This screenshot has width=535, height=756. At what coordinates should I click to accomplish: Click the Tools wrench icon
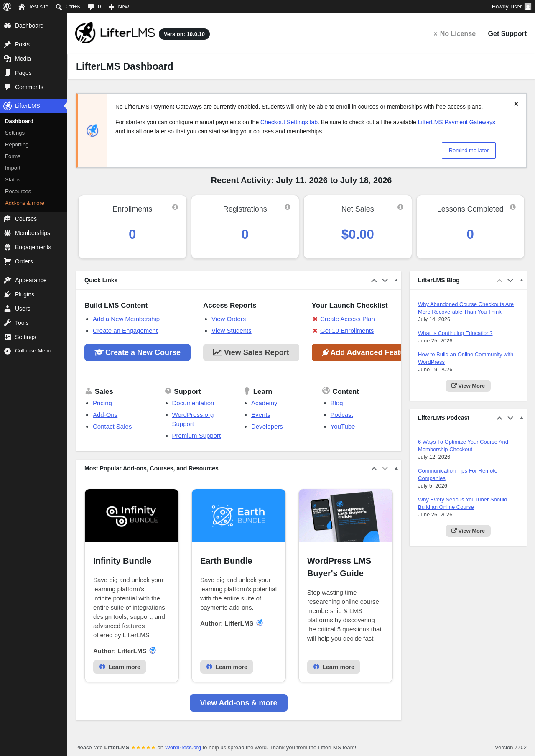pyautogui.click(x=8, y=323)
